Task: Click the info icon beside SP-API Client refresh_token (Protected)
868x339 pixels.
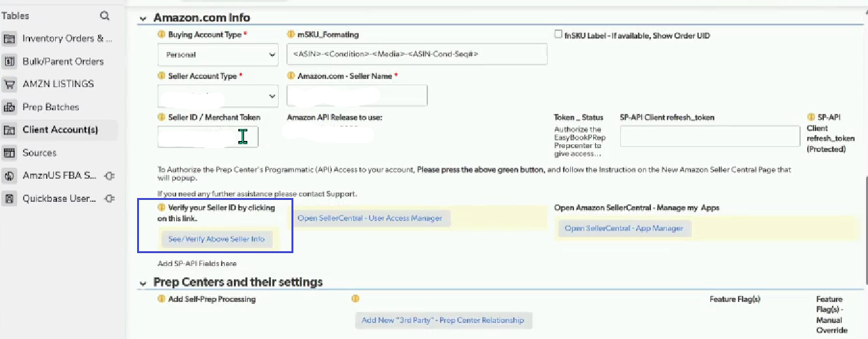Action: coord(812,118)
